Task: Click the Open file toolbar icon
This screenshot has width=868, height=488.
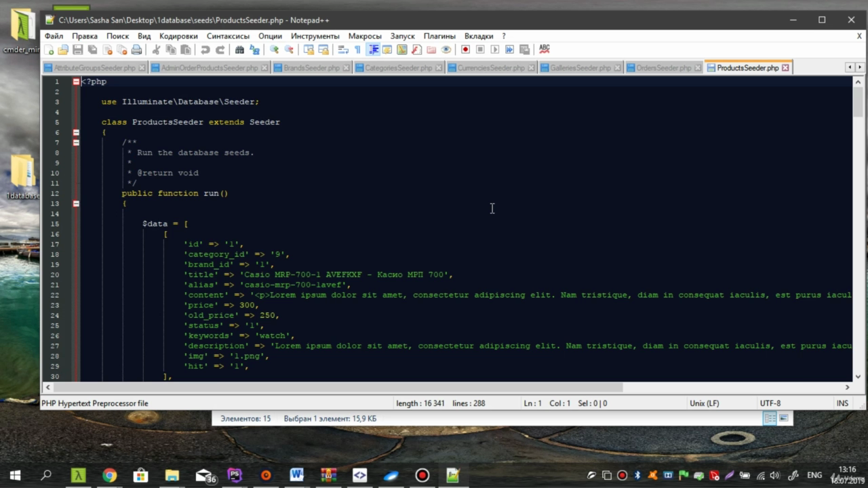Action: pyautogui.click(x=63, y=49)
